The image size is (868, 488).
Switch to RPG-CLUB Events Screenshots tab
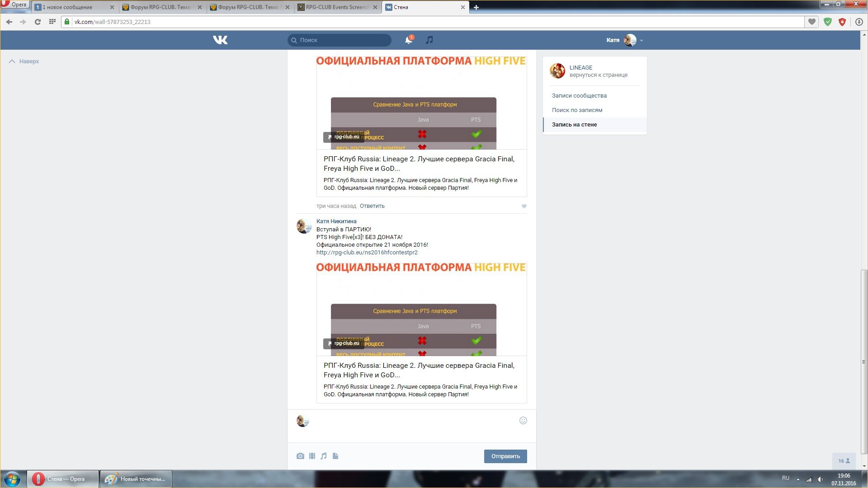[337, 7]
